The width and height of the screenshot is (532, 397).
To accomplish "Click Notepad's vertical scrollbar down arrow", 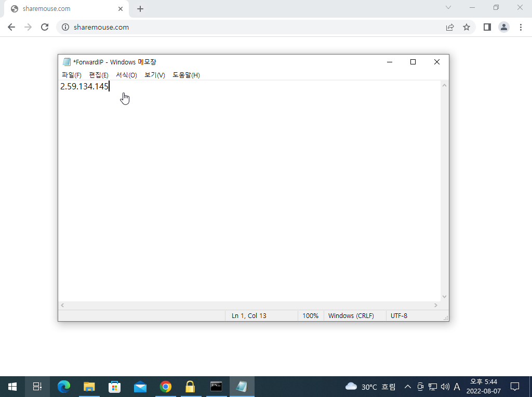I will 444,297.
